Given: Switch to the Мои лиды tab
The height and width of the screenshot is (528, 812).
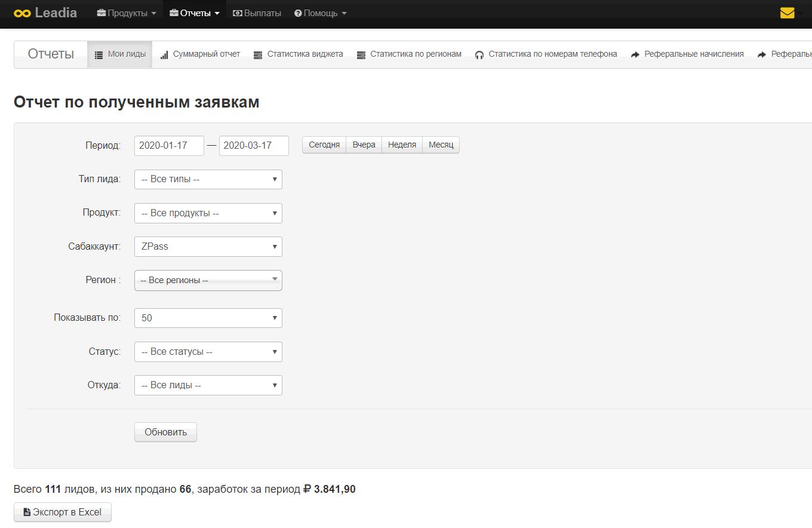Looking at the screenshot, I should pyautogui.click(x=120, y=54).
